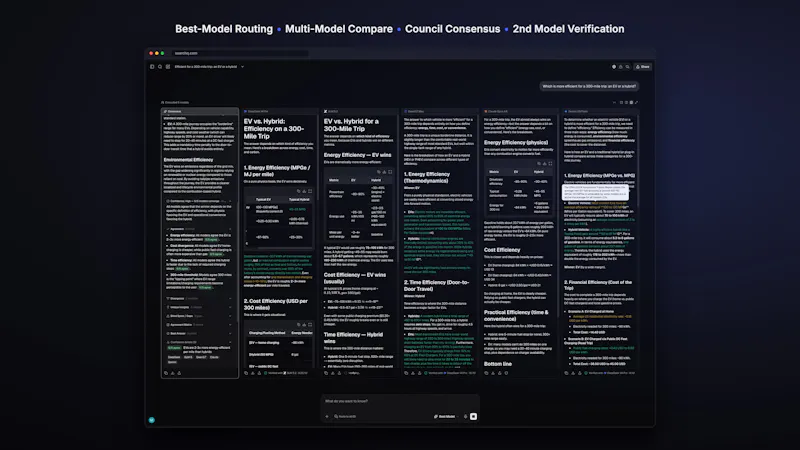Copy the Claude energy efficiency table
800x450 pixels.
click(539, 164)
